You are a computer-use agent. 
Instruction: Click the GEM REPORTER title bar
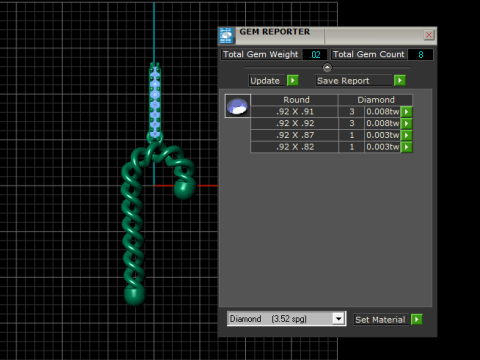click(x=328, y=35)
